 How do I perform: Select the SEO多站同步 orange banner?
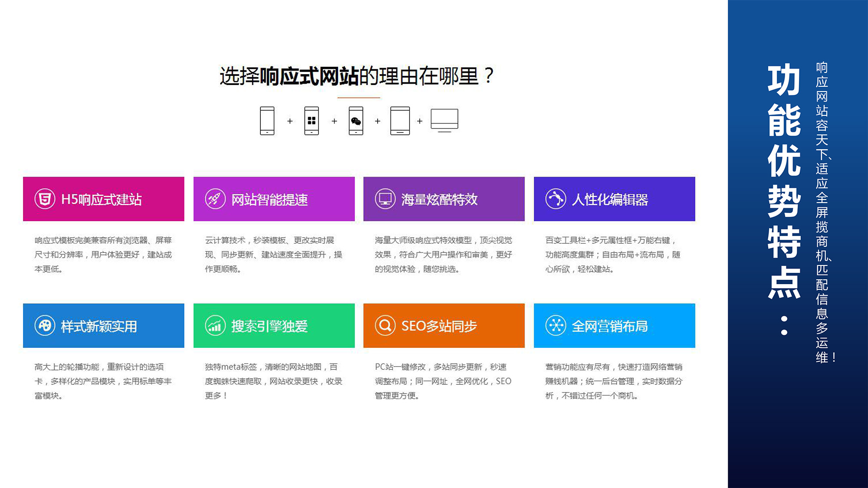(x=444, y=326)
